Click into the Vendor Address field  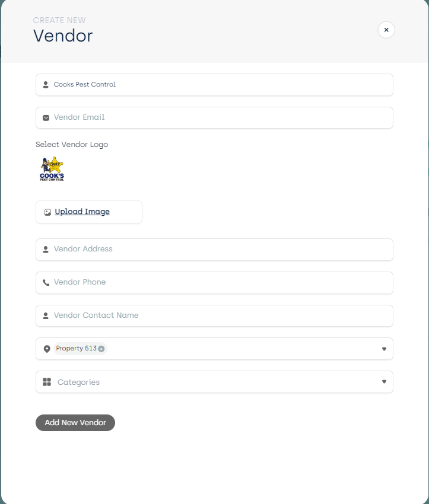point(220,249)
